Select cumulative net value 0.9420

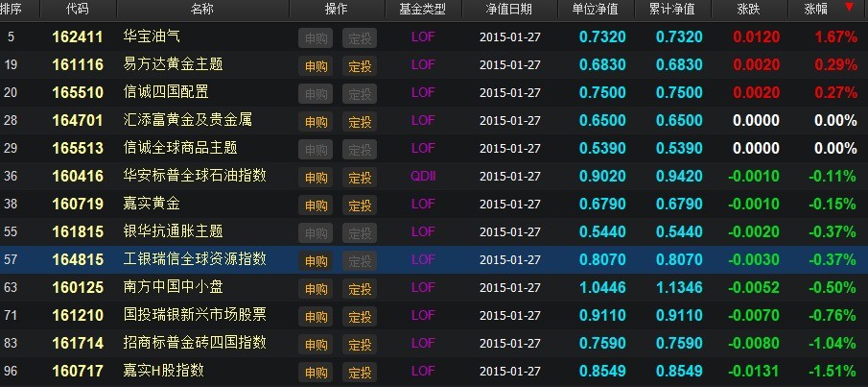[679, 177]
